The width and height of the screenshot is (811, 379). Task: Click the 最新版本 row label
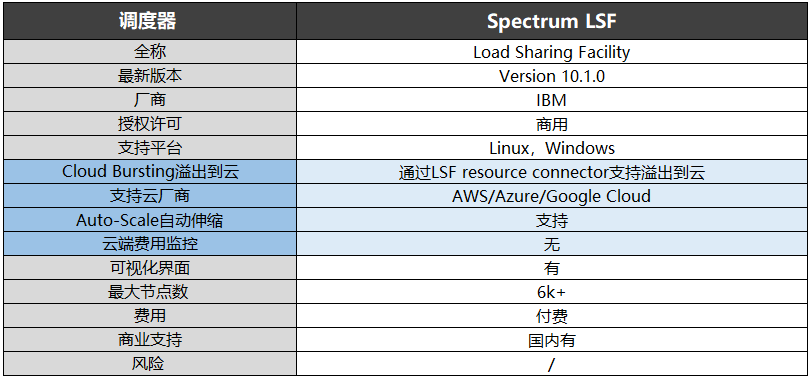click(150, 76)
